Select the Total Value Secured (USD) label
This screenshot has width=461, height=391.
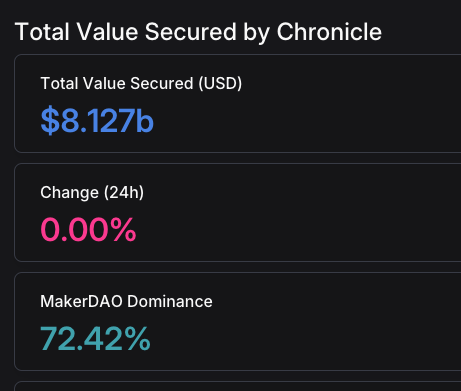pyautogui.click(x=141, y=83)
